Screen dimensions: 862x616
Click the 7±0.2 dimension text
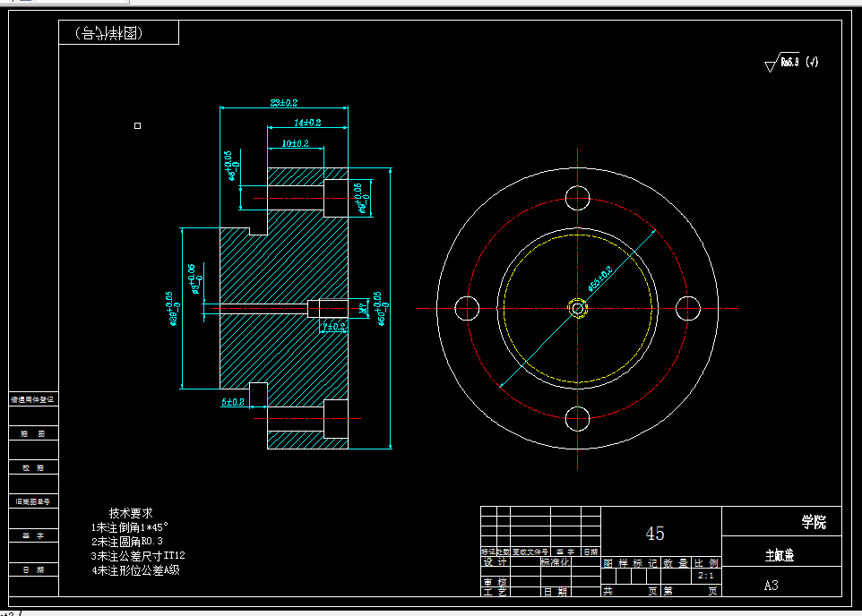[334, 327]
